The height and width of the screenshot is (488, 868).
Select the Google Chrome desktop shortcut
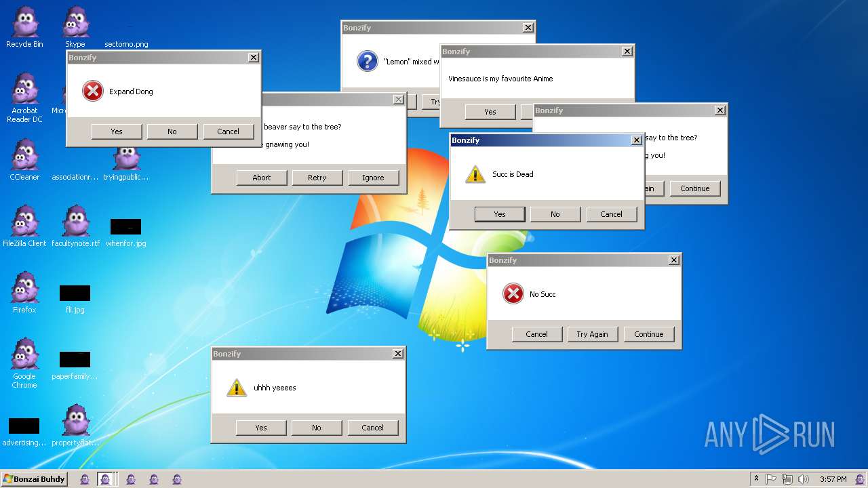click(24, 363)
